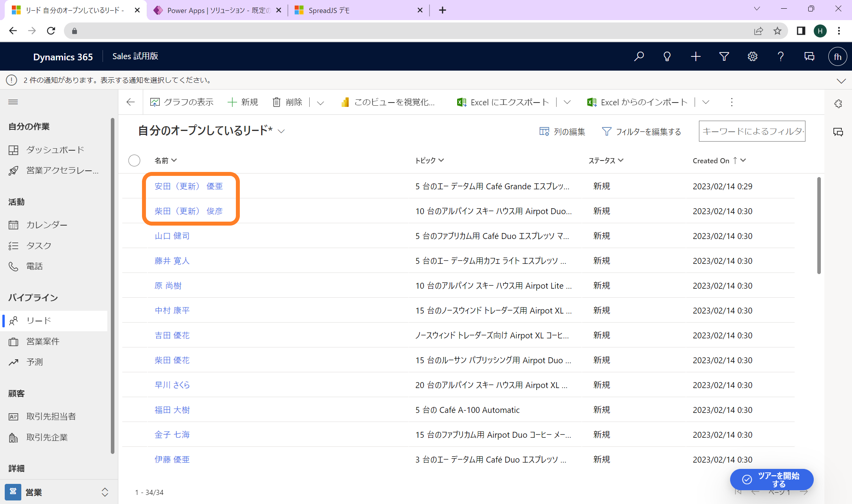Open the browser side panel icon
The width and height of the screenshot is (852, 504).
click(801, 31)
